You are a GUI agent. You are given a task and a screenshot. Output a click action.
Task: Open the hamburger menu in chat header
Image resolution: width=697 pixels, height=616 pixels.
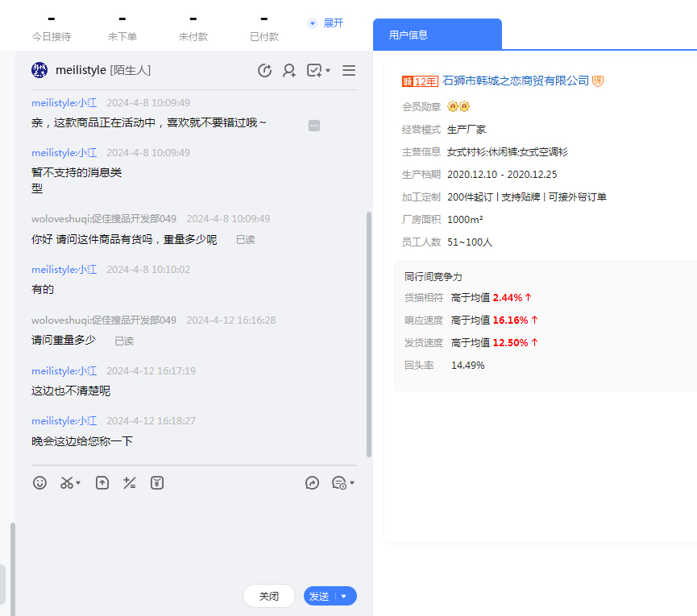(x=349, y=71)
